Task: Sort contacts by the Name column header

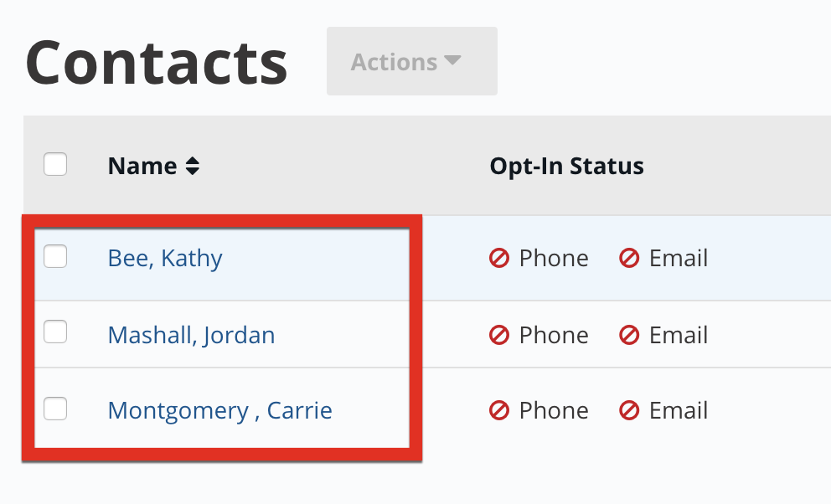Action: point(142,166)
